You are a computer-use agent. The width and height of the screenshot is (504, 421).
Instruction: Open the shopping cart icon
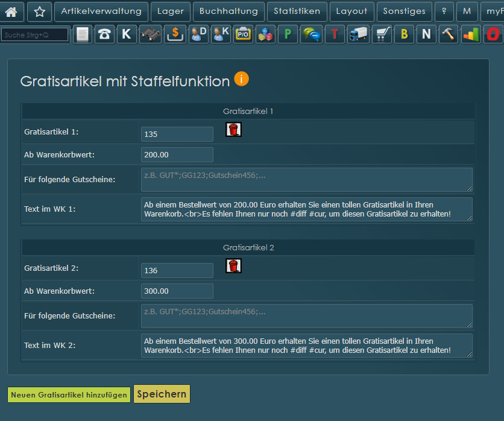382,34
